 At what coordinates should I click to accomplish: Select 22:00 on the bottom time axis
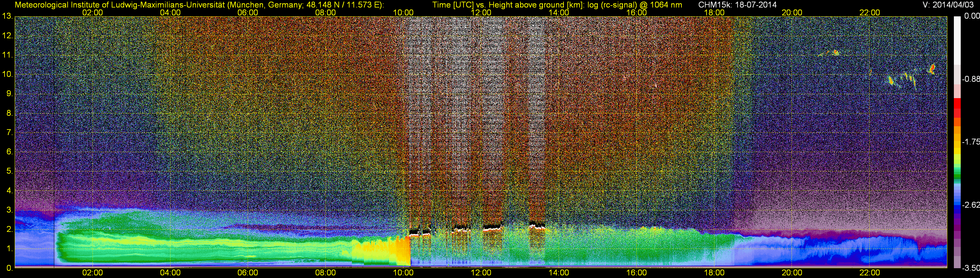(x=870, y=273)
